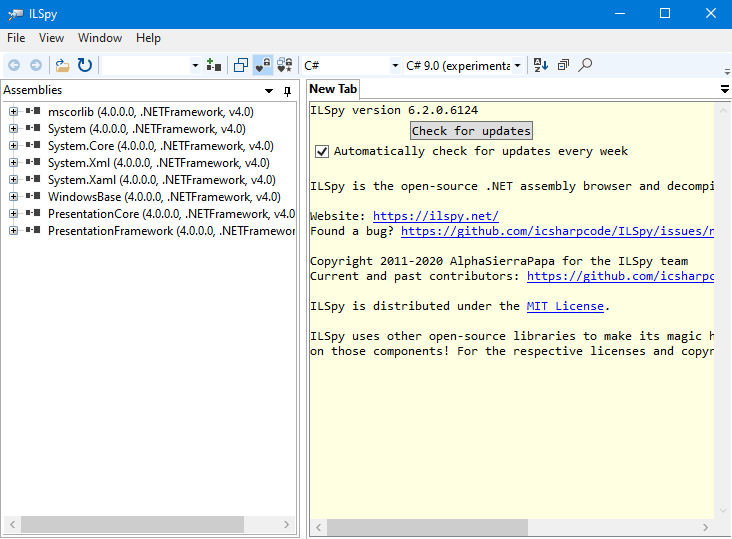Click the Back navigation arrow

pos(14,65)
